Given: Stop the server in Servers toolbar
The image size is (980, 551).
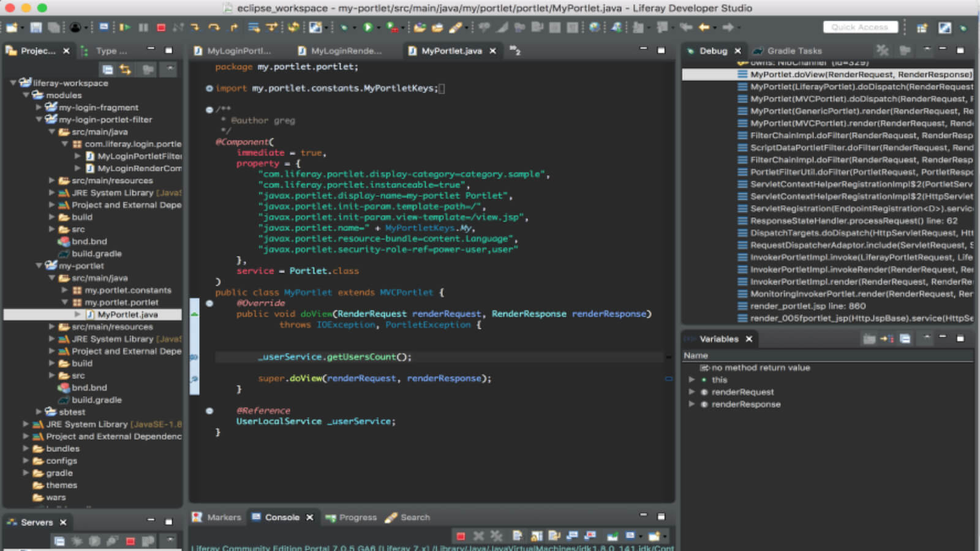Looking at the screenshot, I should [130, 541].
